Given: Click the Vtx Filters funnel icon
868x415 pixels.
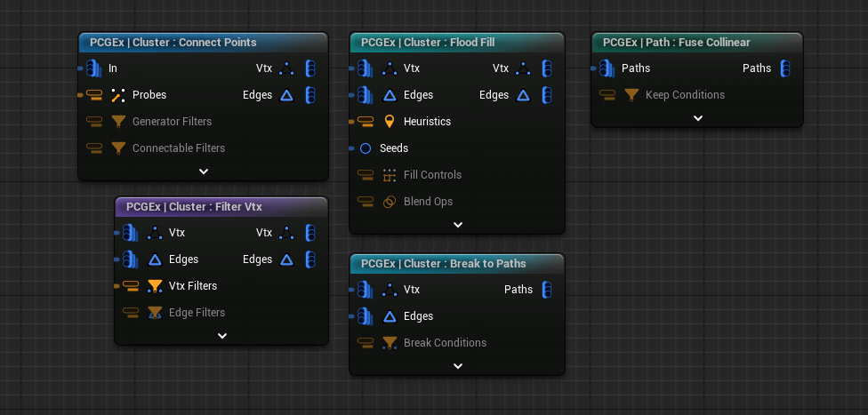Looking at the screenshot, I should pyautogui.click(x=155, y=286).
